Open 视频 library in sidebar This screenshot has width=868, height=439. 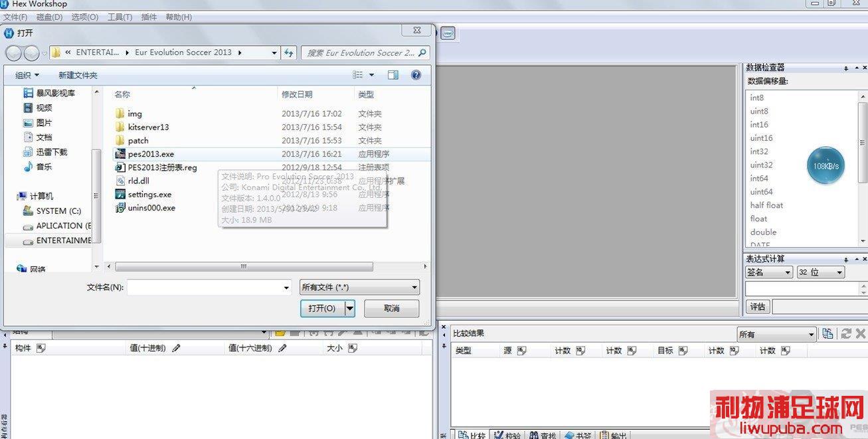click(x=44, y=108)
